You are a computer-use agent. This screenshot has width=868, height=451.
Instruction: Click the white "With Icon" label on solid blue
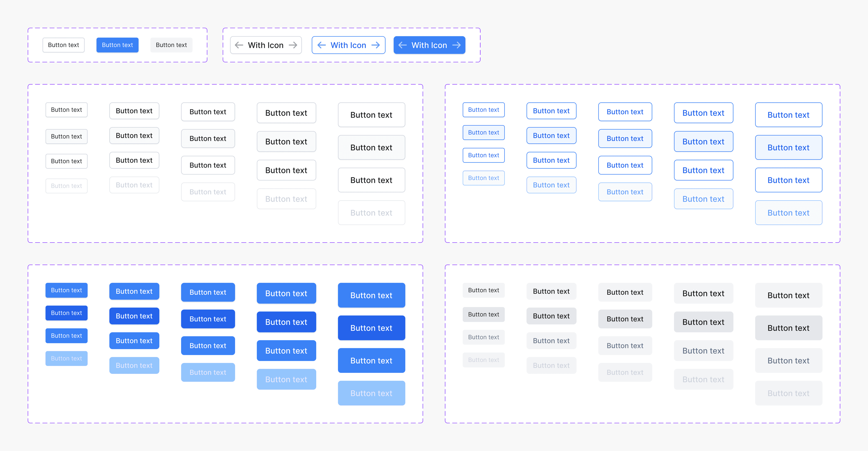point(429,45)
